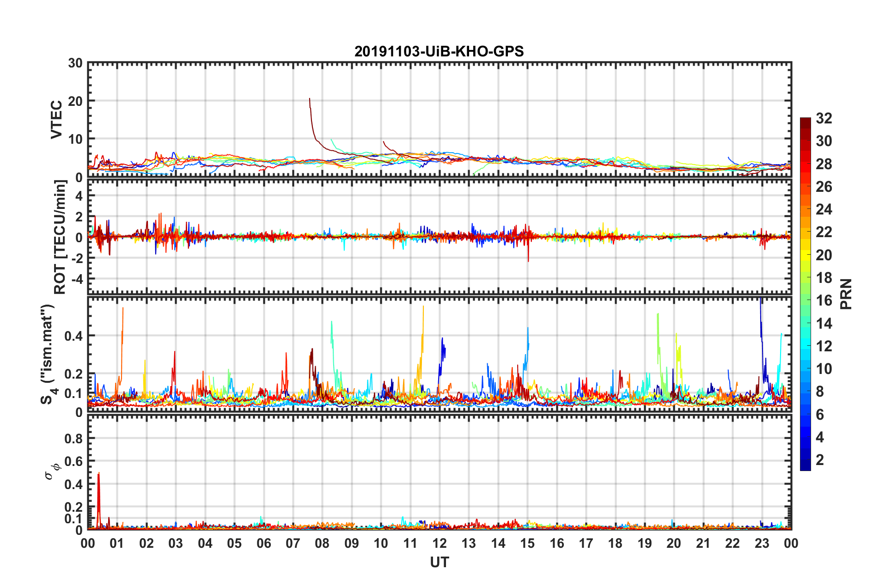Pick the PRN colorbar tick "8"
This screenshot has height=588, width=879.
(820, 392)
